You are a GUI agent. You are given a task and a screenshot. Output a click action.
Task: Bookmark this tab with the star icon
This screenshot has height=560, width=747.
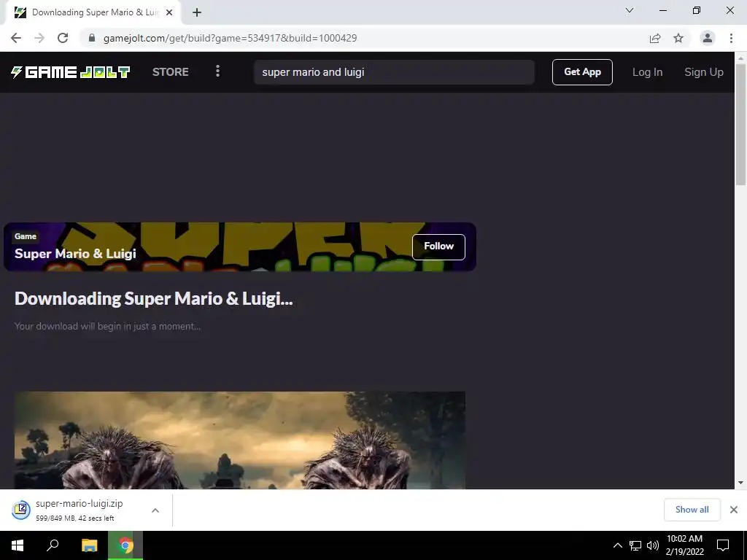678,38
